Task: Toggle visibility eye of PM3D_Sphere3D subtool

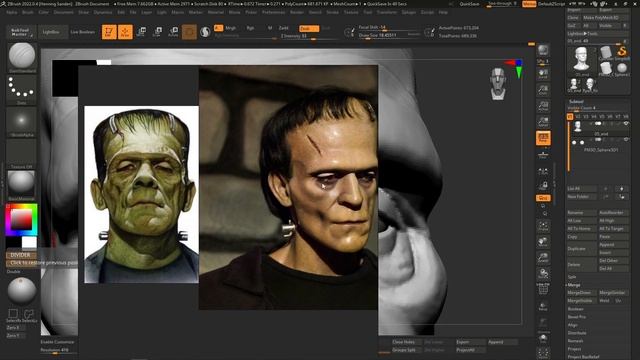Action: [626, 140]
